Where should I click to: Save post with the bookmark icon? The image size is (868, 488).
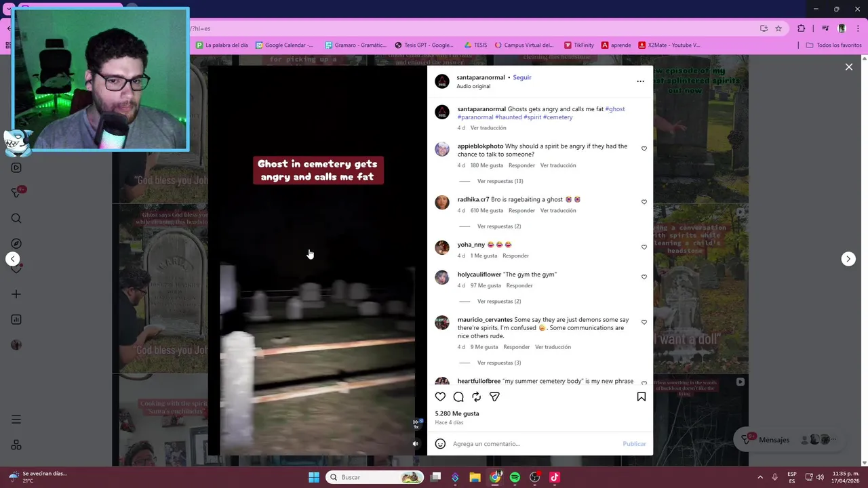641,397
